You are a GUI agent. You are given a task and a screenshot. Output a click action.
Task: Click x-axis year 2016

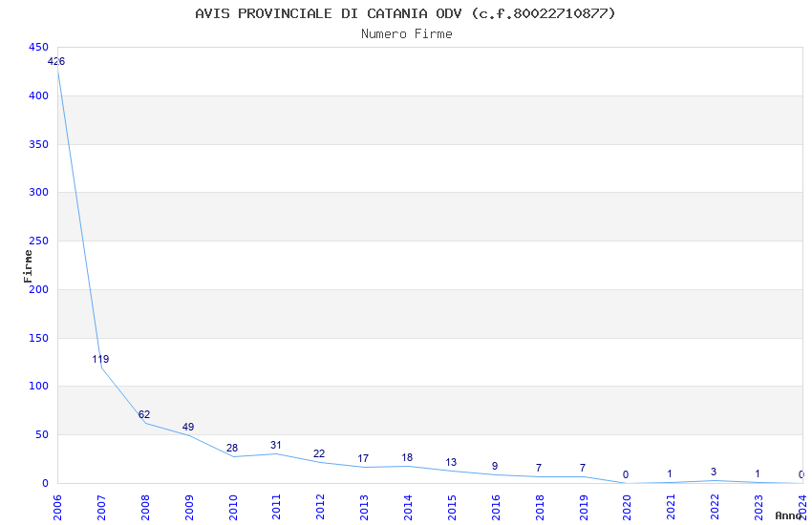[496, 508]
